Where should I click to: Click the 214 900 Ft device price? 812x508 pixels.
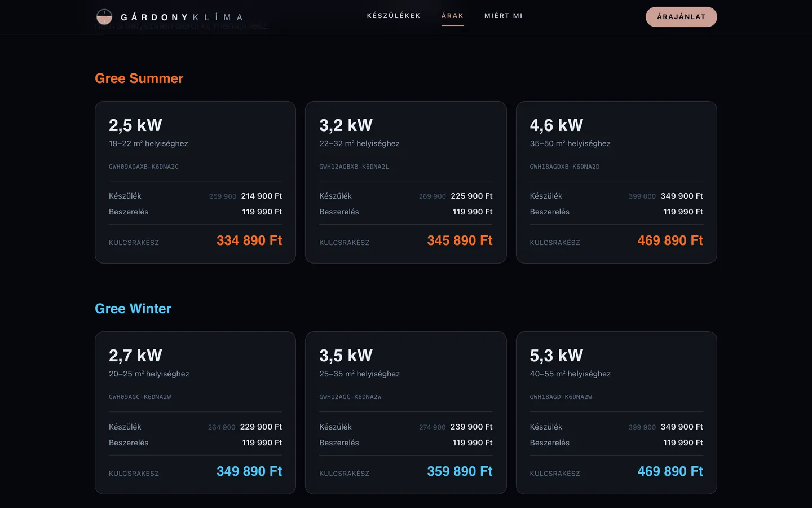262,196
